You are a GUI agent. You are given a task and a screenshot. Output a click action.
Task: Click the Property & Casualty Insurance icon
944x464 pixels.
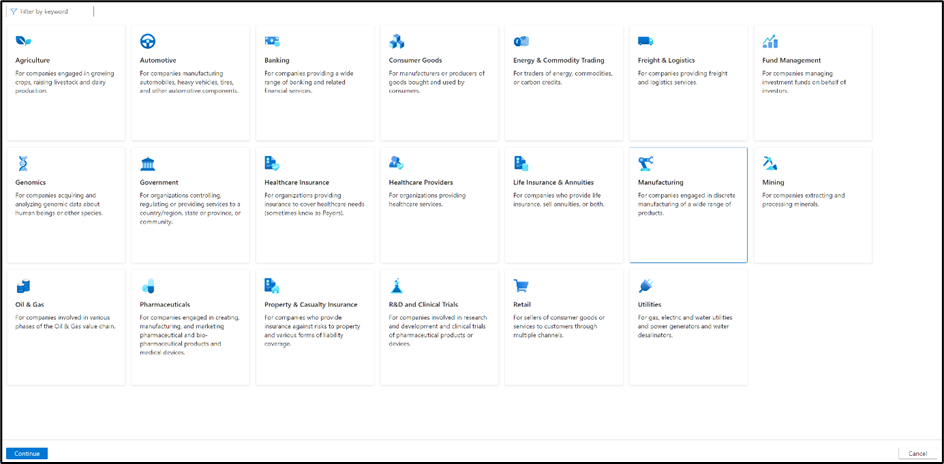click(272, 285)
